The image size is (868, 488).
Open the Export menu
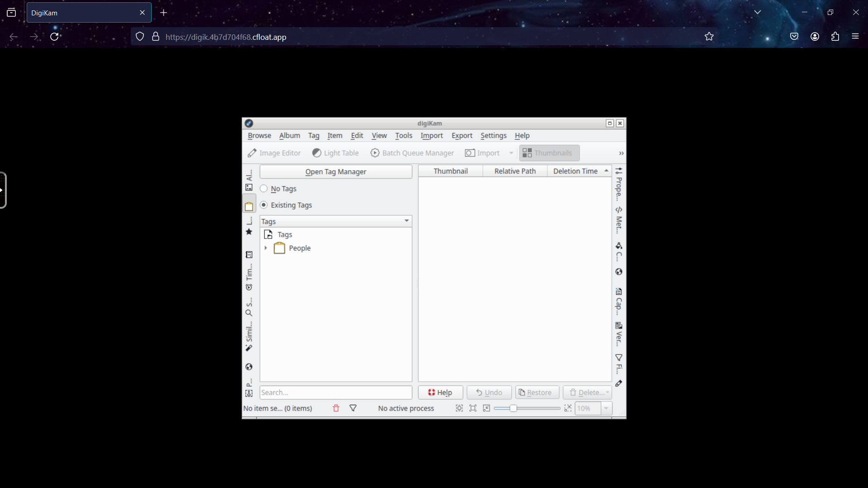pos(462,135)
